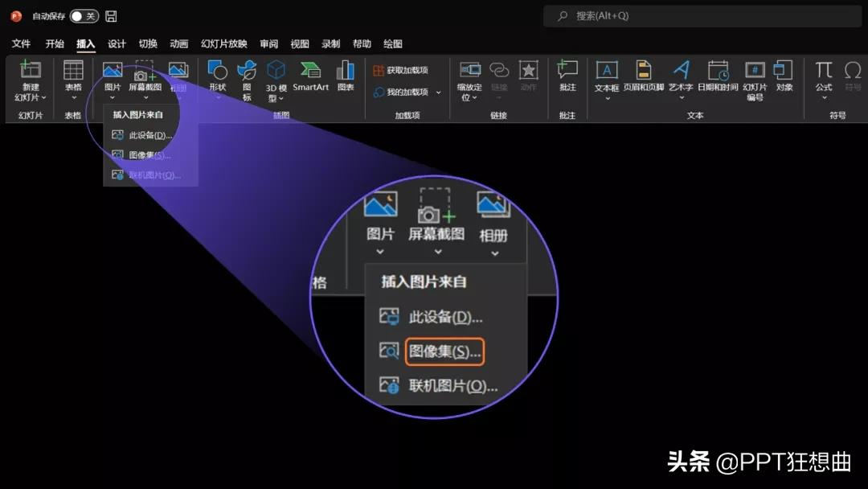Click the small 图片 icon in the ribbon
868x489 pixels.
113,70
